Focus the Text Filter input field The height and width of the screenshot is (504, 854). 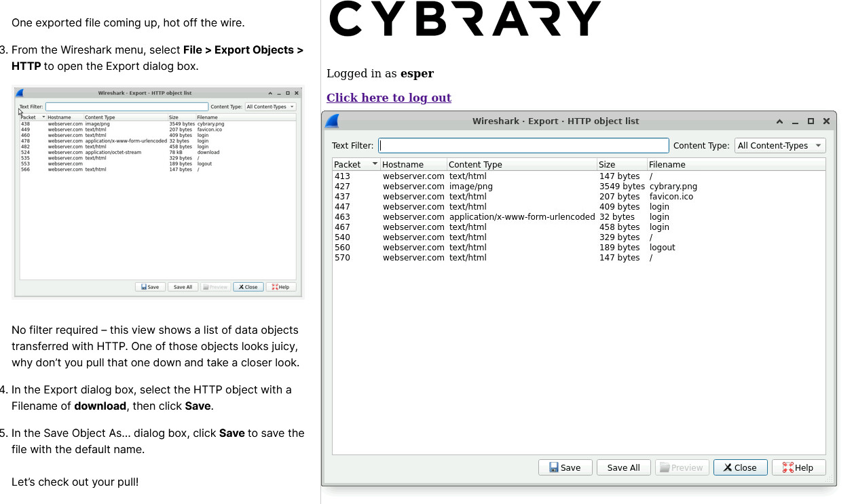[523, 145]
